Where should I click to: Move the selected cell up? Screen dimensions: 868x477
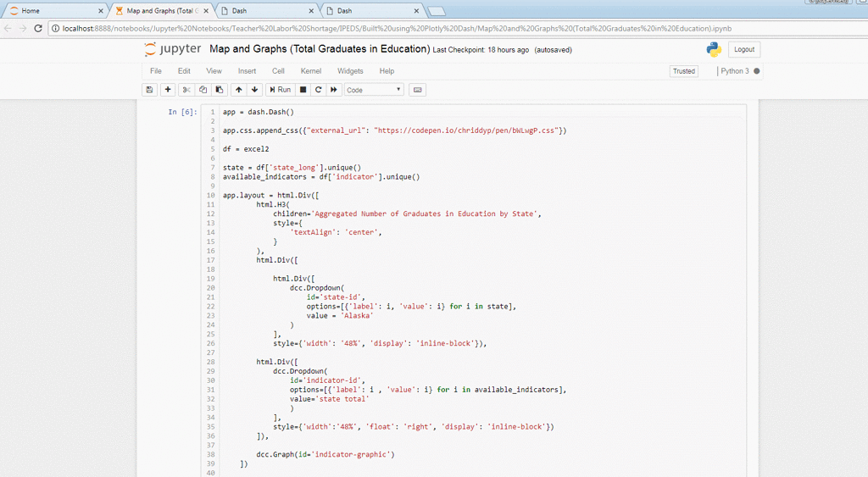coord(239,90)
